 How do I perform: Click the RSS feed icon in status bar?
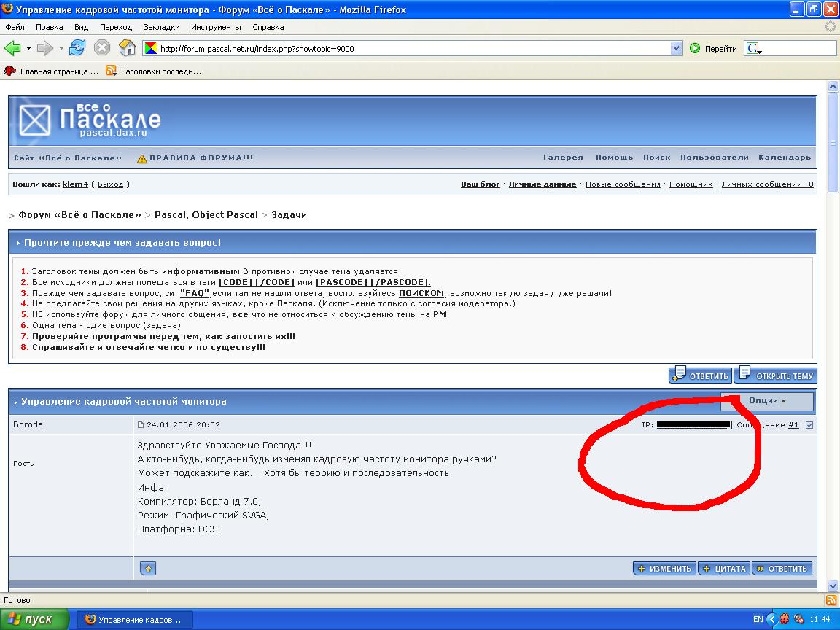[831, 600]
